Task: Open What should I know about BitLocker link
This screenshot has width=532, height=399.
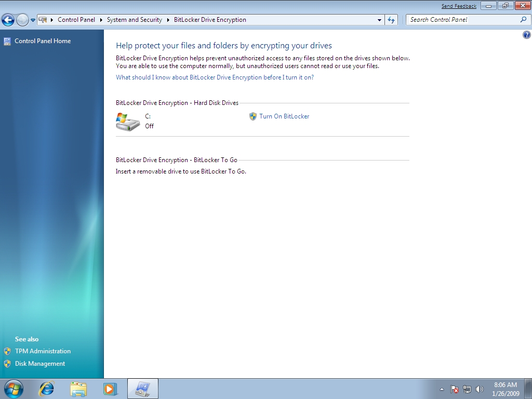Action: coord(215,77)
